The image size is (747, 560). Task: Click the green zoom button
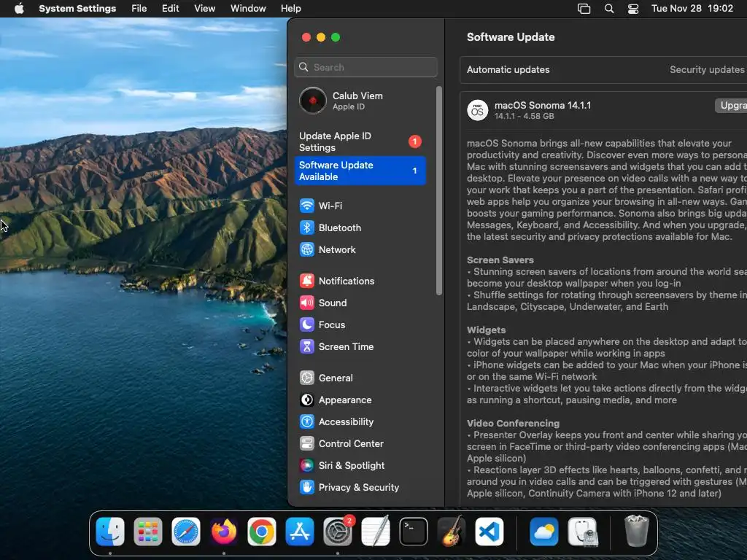pos(336,37)
